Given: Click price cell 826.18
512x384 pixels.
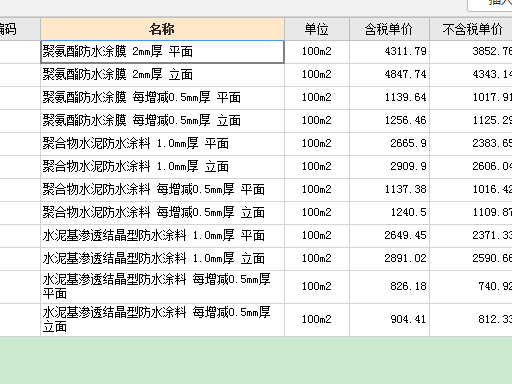Looking at the screenshot, I should tap(389, 287).
